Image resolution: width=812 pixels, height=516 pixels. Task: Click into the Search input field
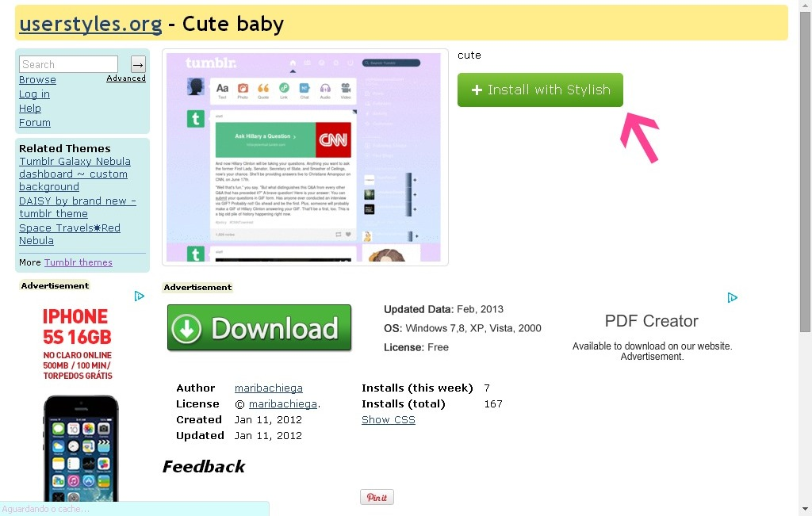(68, 64)
